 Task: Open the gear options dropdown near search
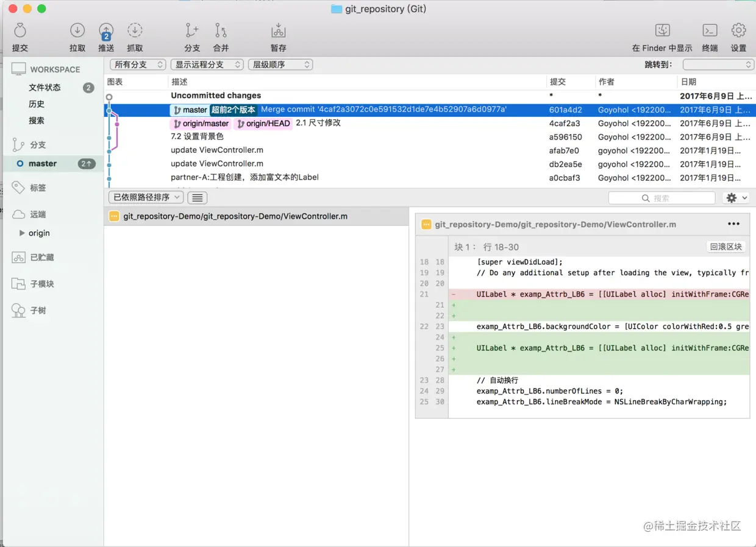[x=736, y=198]
